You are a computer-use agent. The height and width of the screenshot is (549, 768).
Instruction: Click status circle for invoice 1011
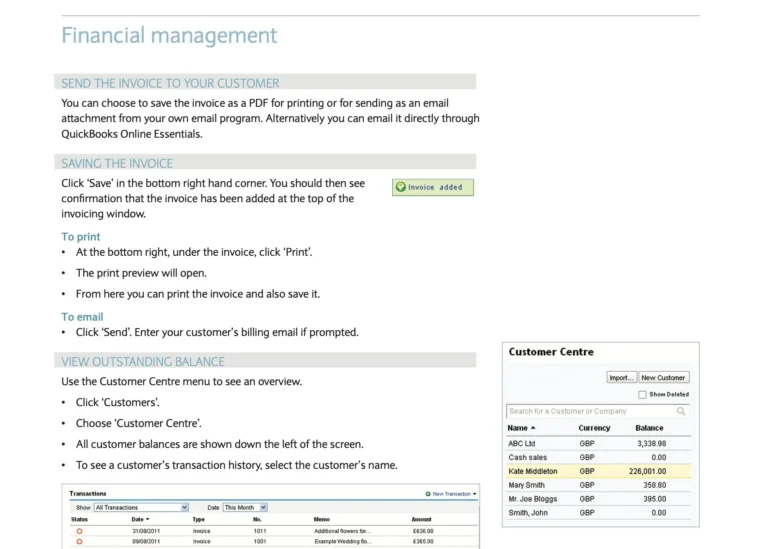point(80,531)
